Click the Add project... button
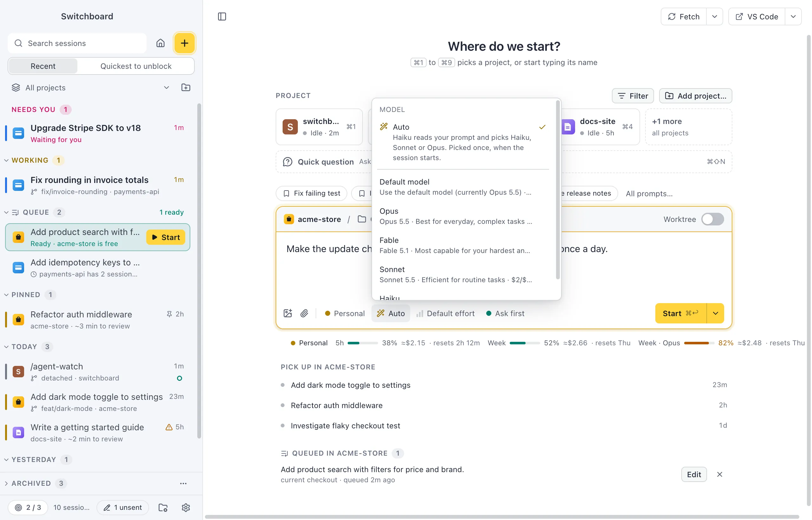 pyautogui.click(x=696, y=96)
